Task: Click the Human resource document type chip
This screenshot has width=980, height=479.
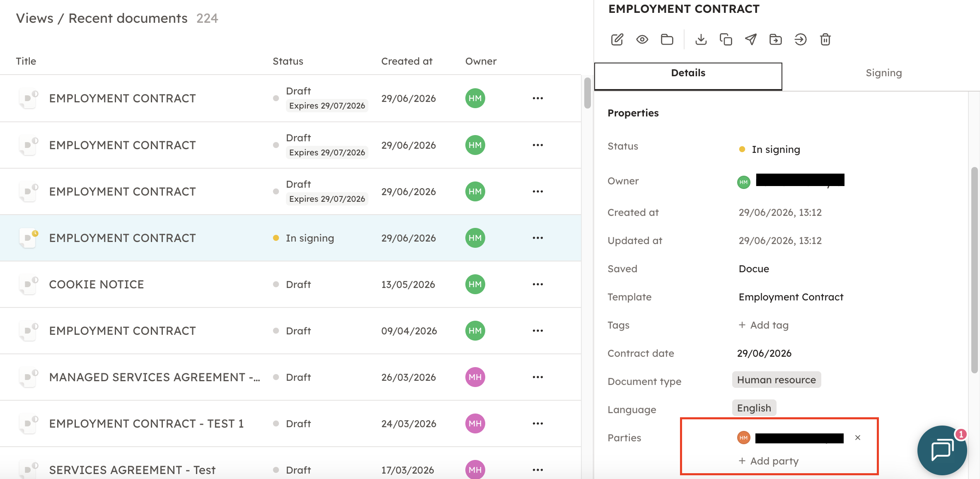Action: click(x=777, y=380)
